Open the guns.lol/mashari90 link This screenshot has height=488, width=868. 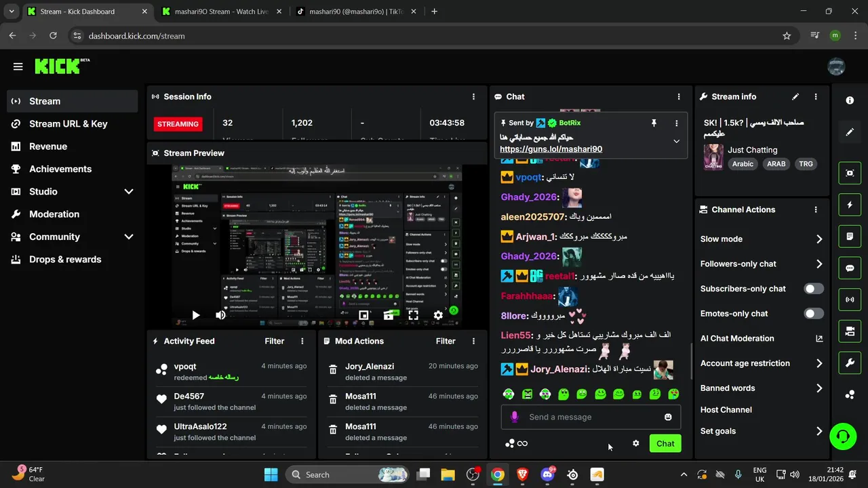[551, 149]
